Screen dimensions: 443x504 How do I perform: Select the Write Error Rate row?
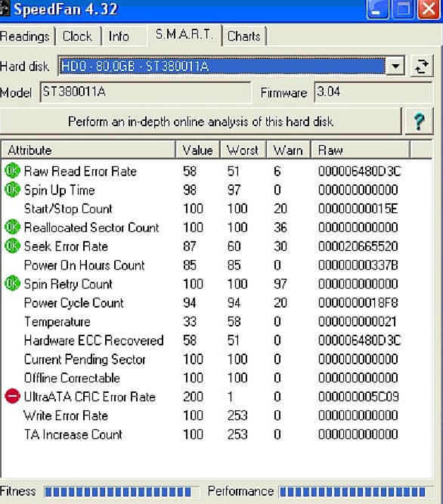coord(217,416)
